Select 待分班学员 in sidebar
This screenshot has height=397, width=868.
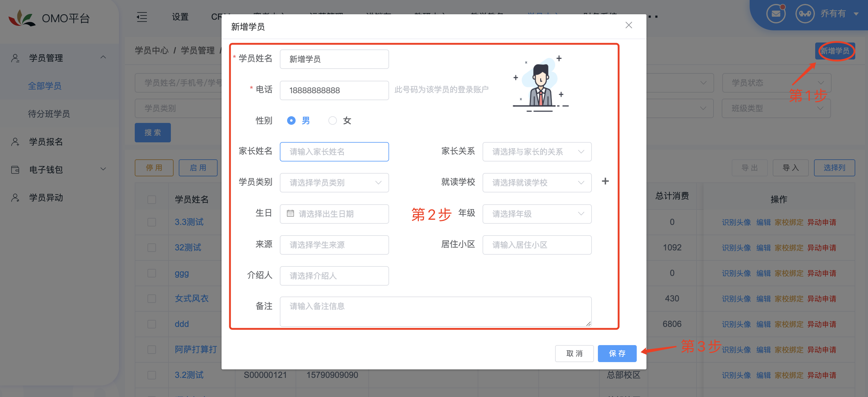coord(49,114)
